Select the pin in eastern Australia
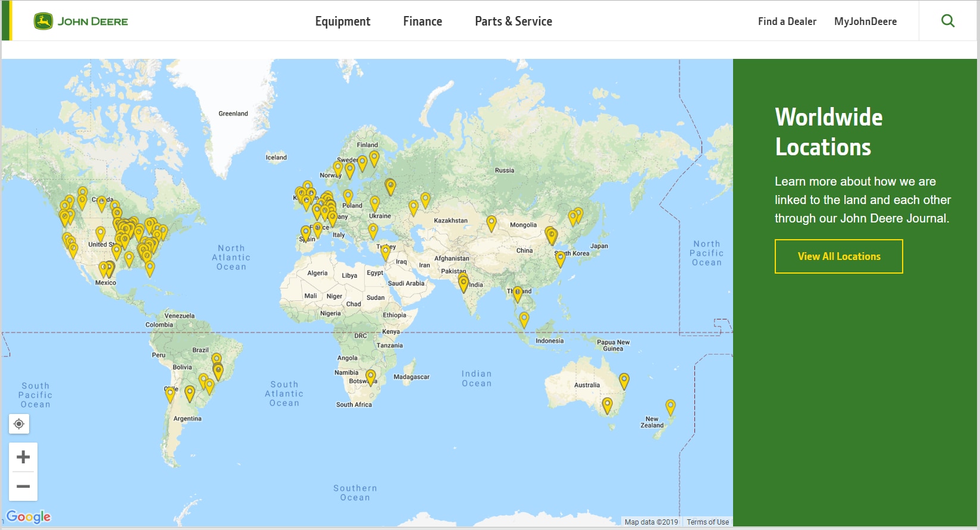The image size is (980, 530). [624, 380]
